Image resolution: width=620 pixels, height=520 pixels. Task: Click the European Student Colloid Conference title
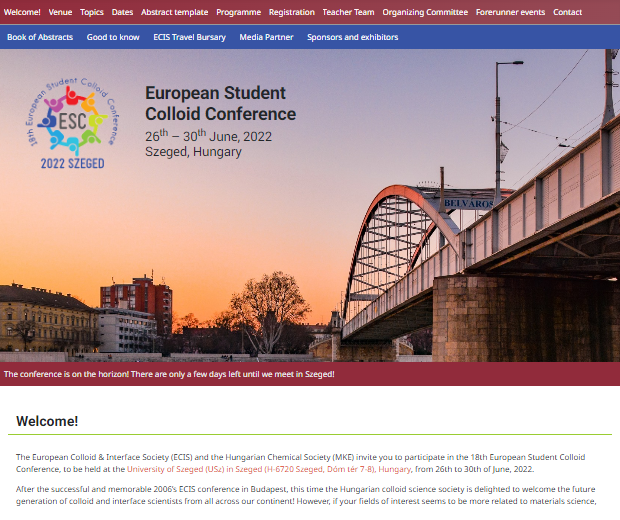220,104
